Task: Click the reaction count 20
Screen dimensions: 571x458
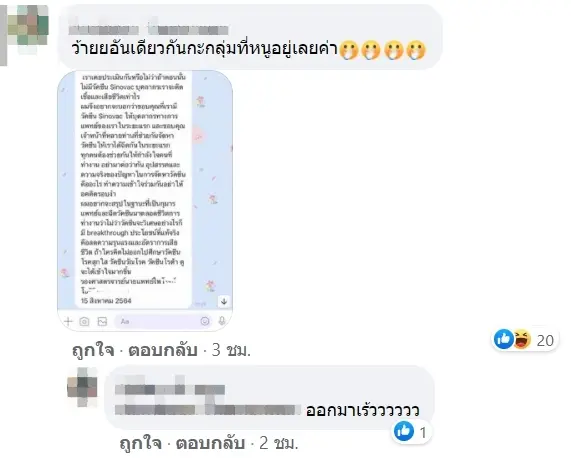Action: pyautogui.click(x=545, y=340)
